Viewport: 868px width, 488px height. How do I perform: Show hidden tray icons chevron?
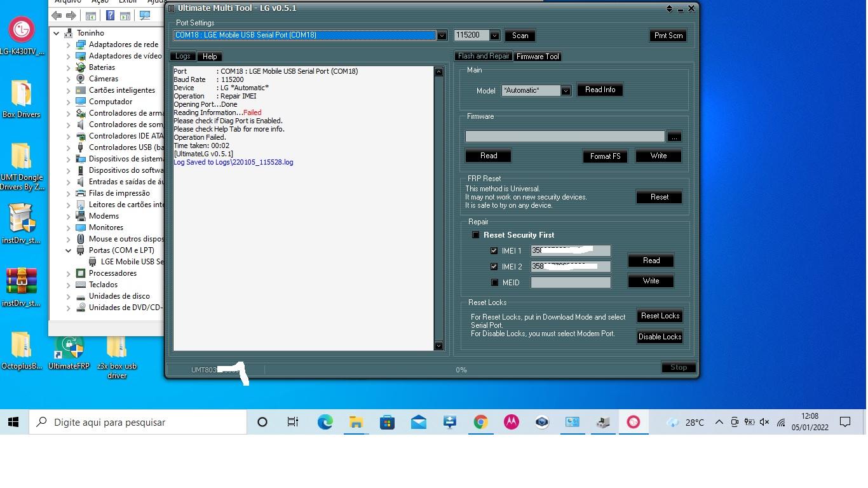click(x=719, y=422)
